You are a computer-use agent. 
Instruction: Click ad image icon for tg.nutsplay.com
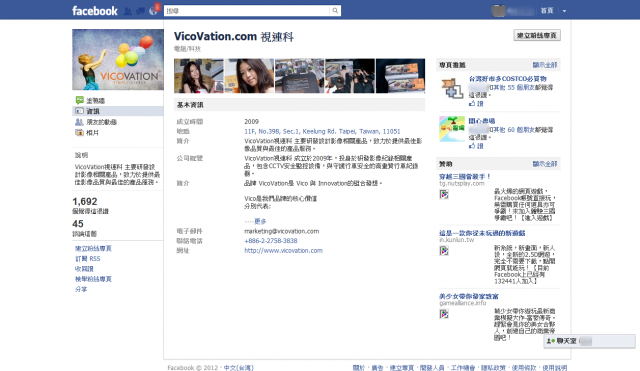(444, 195)
